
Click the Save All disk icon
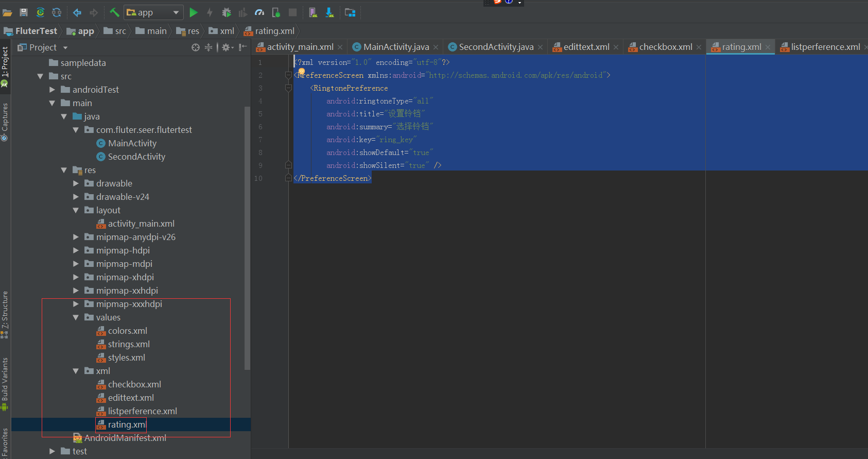[x=23, y=12]
